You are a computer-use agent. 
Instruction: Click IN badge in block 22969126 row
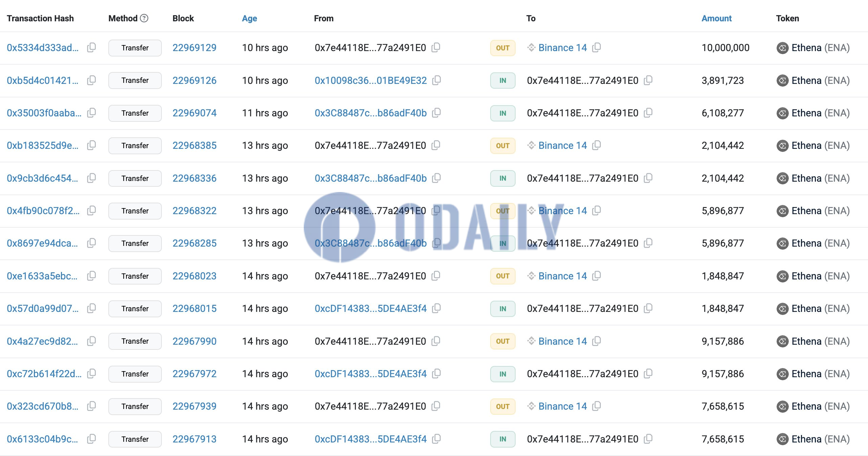(x=503, y=81)
